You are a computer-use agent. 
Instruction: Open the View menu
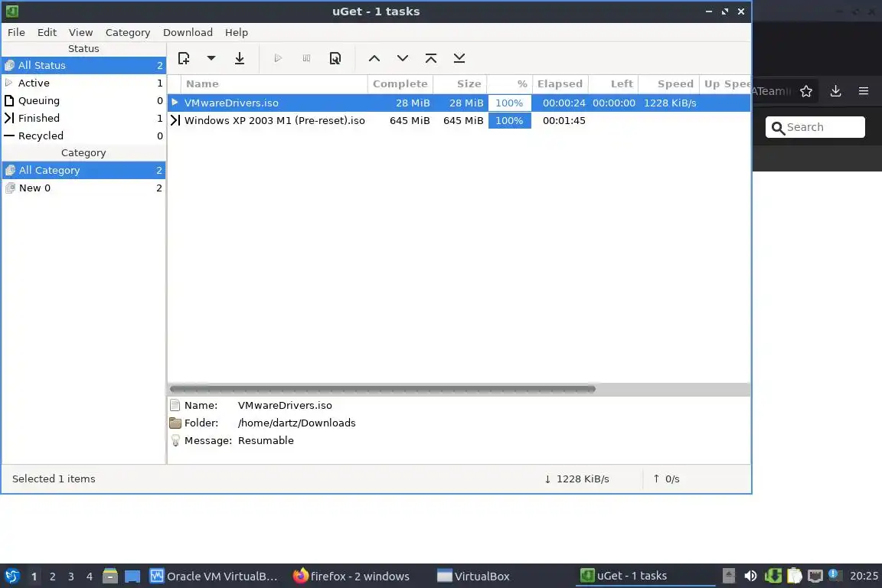click(81, 32)
